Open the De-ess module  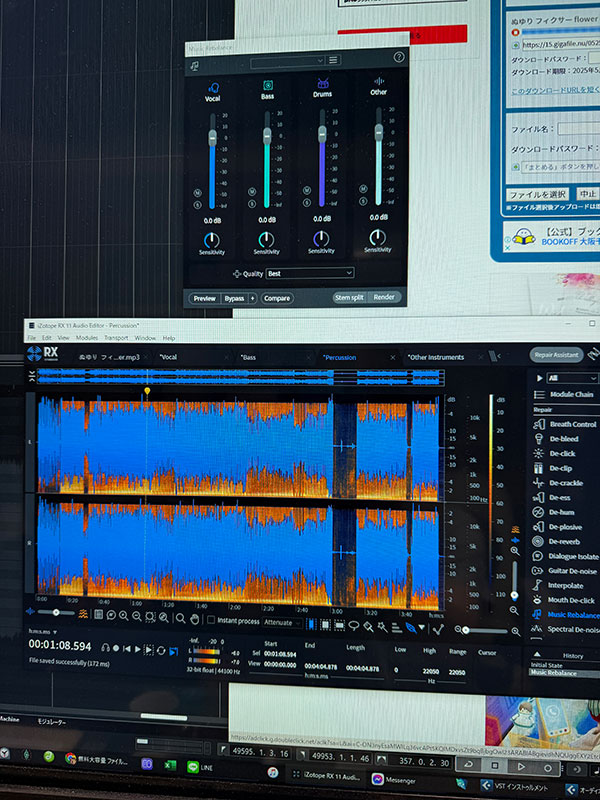coord(553,497)
